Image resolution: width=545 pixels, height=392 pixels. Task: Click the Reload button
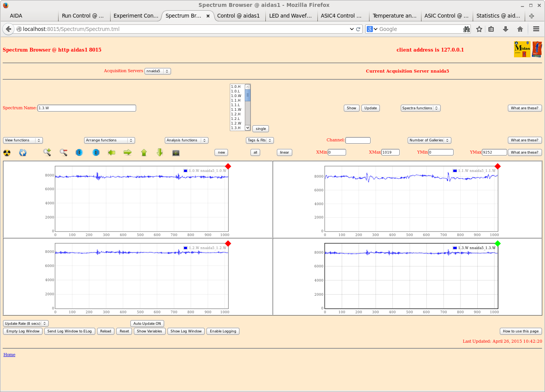click(x=106, y=331)
